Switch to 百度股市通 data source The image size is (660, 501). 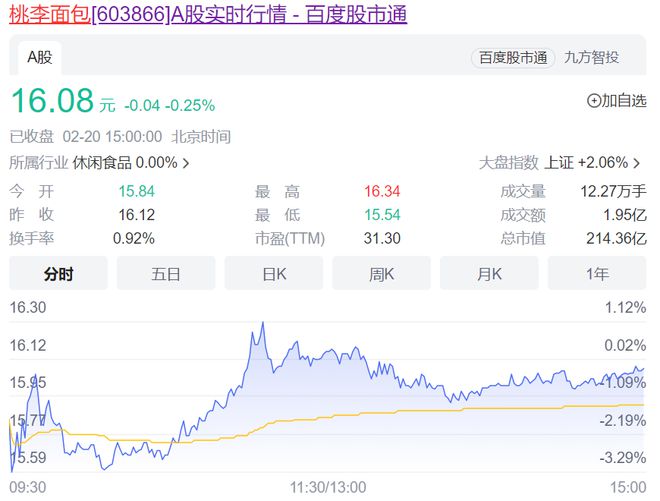pos(513,58)
